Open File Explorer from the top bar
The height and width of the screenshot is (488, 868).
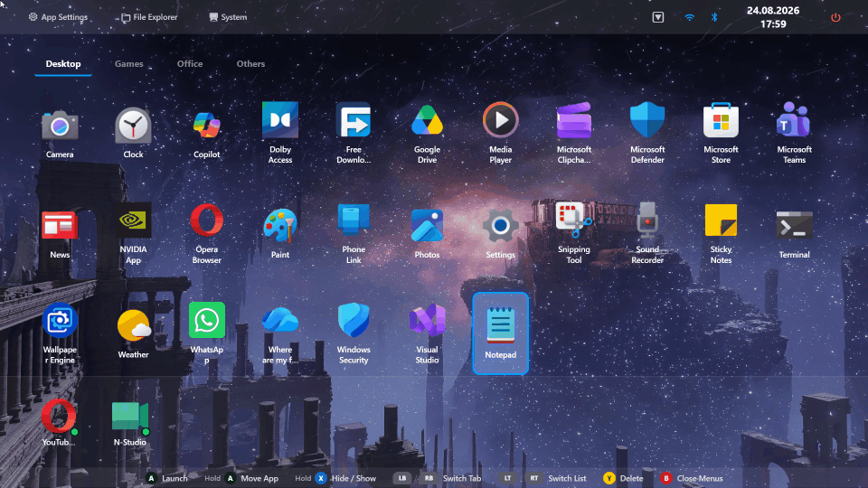pyautogui.click(x=149, y=17)
